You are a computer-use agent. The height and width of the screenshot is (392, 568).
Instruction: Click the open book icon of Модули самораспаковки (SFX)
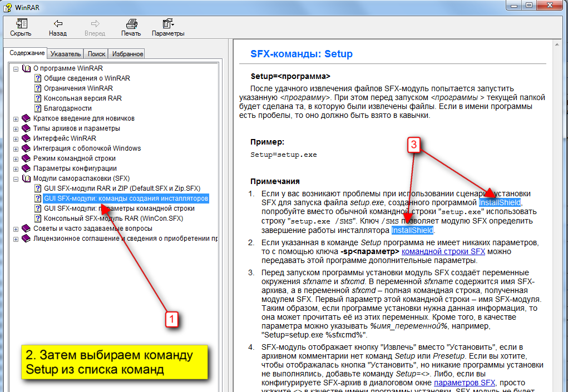[x=26, y=178]
